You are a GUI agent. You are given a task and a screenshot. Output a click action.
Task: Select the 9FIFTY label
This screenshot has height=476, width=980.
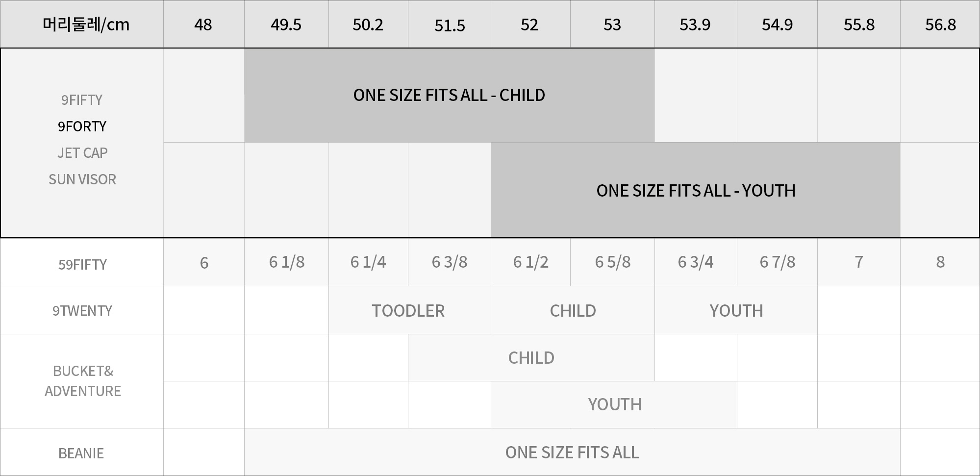[x=82, y=100]
